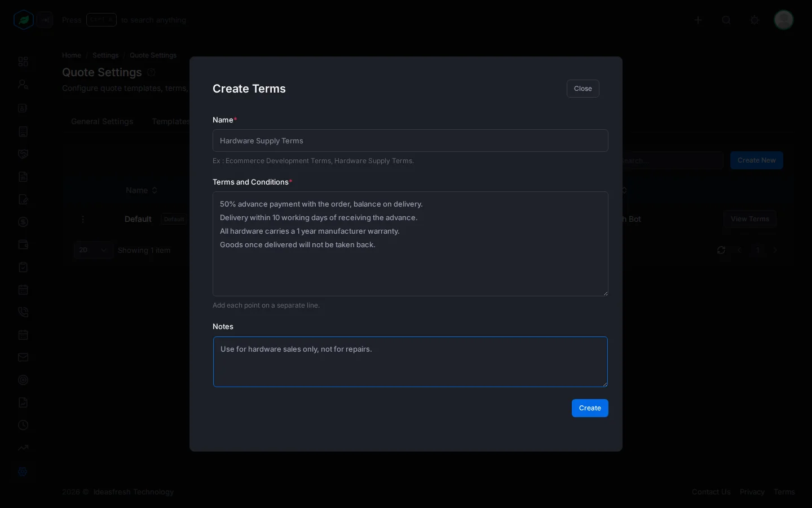This screenshot has height=508, width=812.
Task: Switch to the General Settings tab
Action: pos(102,121)
